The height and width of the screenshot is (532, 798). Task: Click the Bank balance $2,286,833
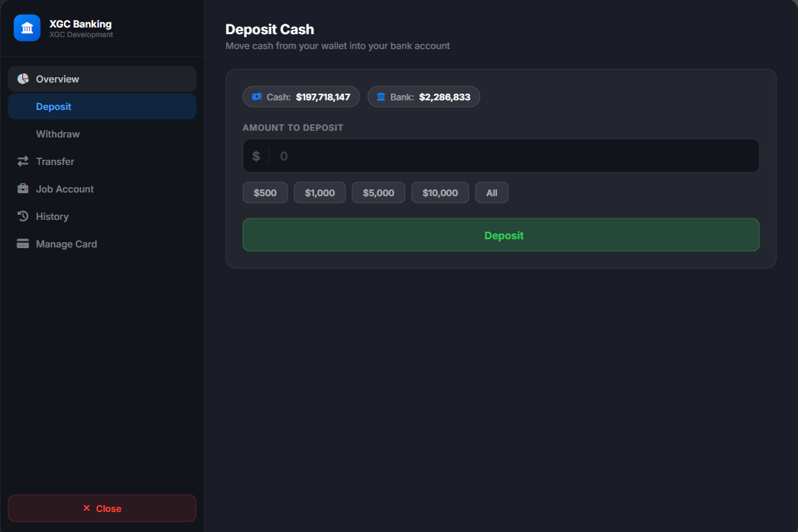[424, 97]
